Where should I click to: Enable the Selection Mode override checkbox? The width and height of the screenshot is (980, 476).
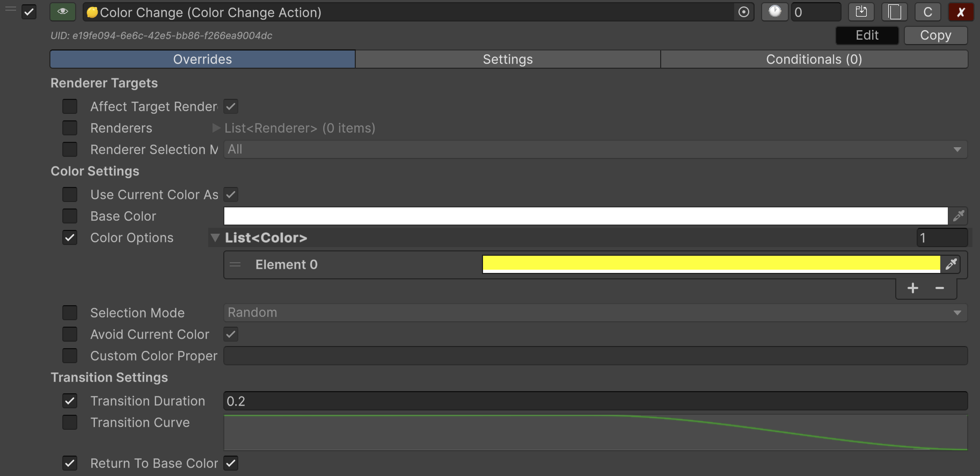[70, 313]
